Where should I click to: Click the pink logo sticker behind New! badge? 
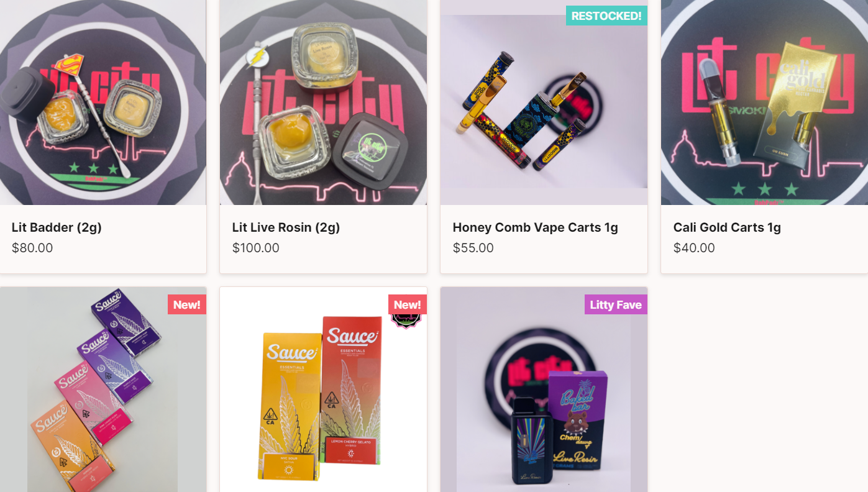(406, 321)
